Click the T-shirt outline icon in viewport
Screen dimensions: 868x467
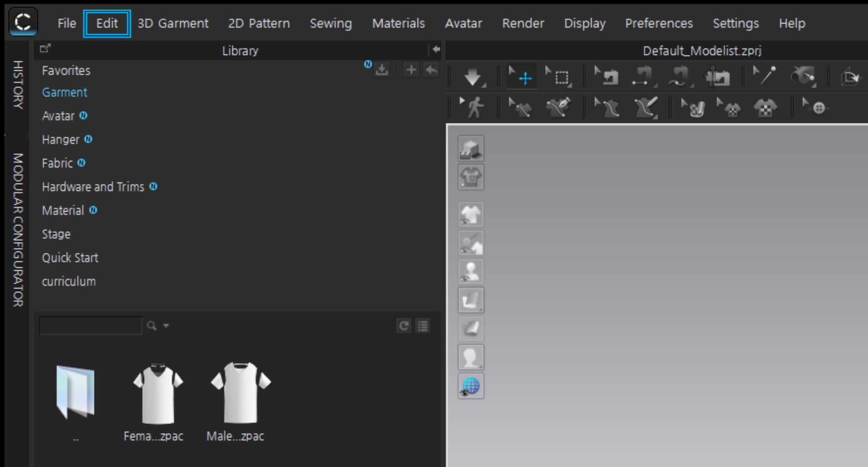tap(471, 177)
